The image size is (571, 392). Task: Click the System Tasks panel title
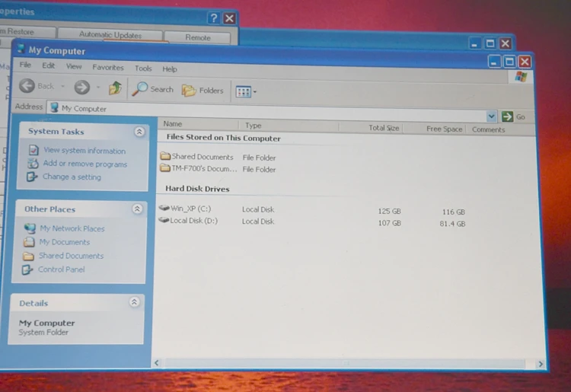point(56,132)
